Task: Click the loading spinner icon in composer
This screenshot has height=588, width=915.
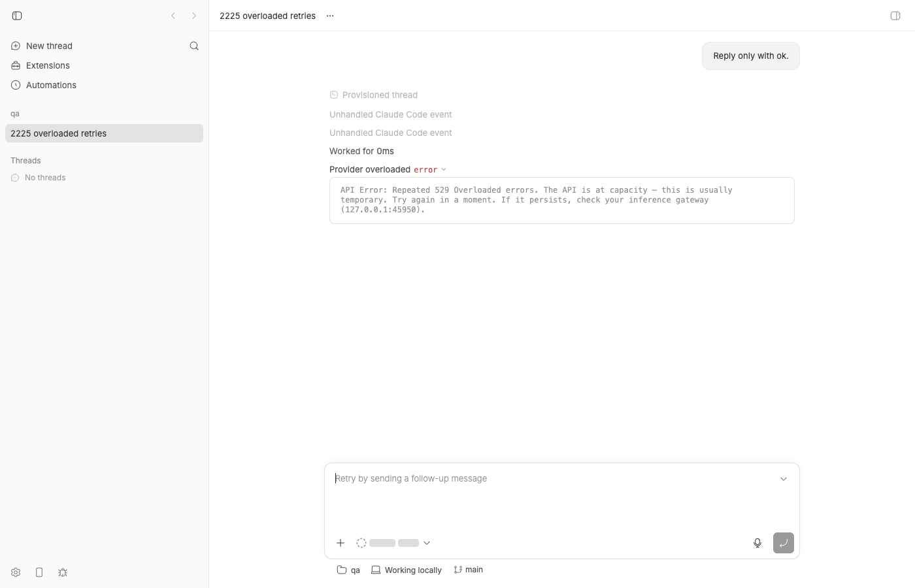Action: (361, 543)
